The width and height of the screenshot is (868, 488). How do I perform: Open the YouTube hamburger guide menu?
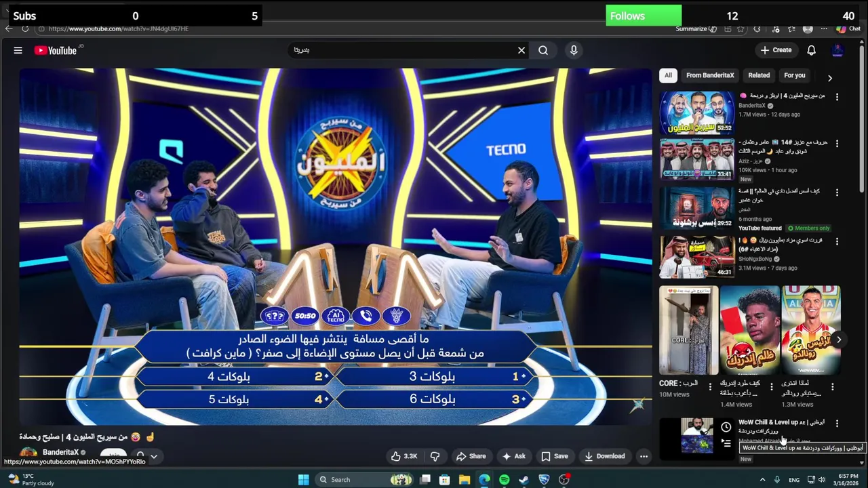point(18,50)
